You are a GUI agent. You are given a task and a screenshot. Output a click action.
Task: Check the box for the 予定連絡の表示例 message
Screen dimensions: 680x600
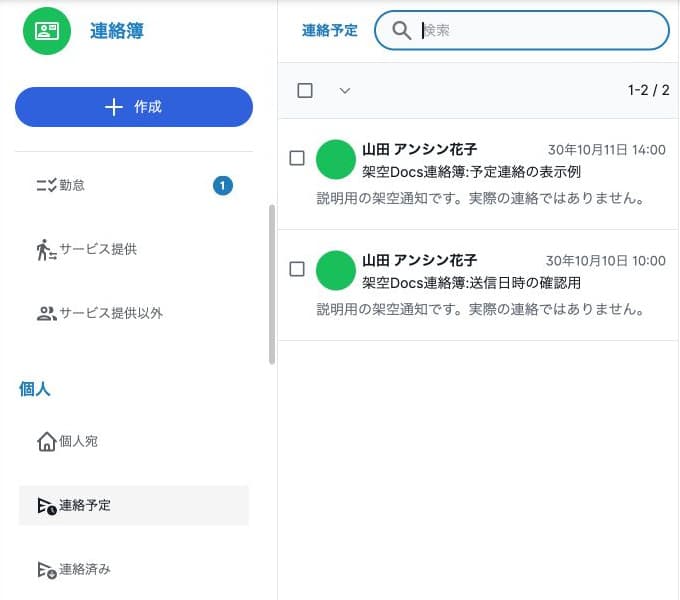pyautogui.click(x=297, y=158)
